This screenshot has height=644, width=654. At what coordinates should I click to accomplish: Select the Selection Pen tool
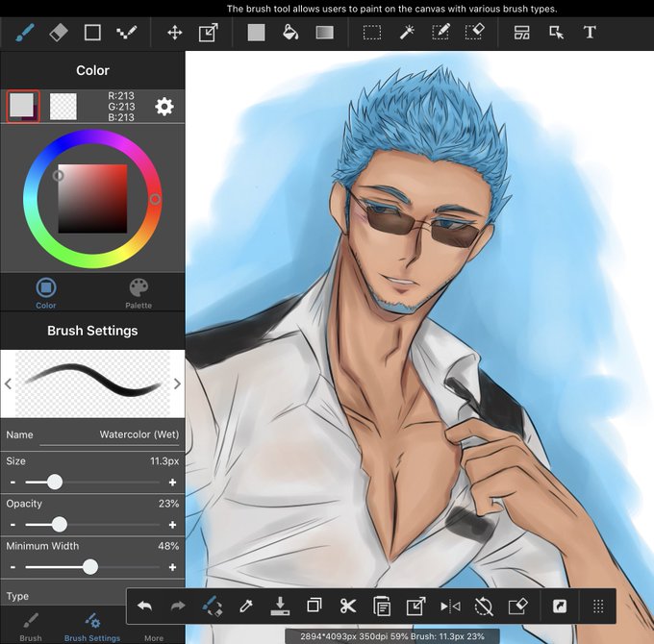click(440, 33)
